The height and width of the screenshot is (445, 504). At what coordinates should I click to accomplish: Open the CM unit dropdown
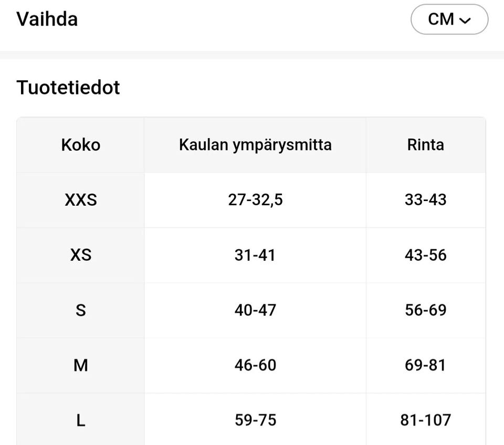click(449, 19)
